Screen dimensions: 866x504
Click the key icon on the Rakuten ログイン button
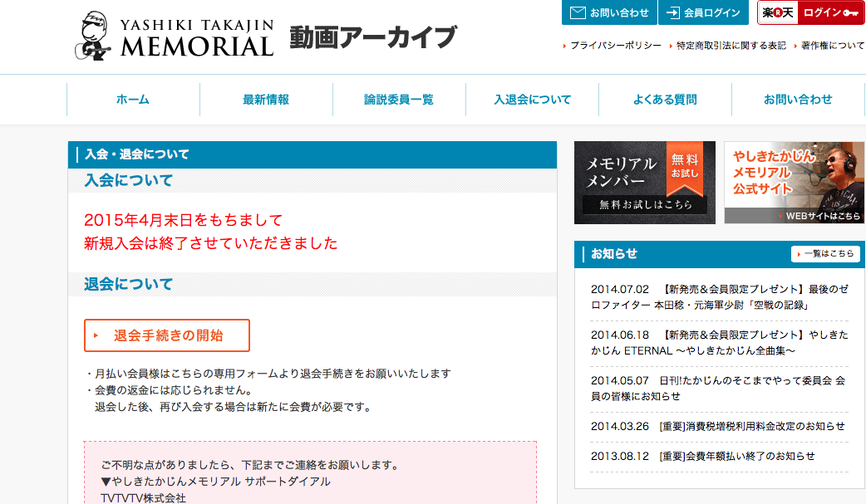(x=850, y=12)
